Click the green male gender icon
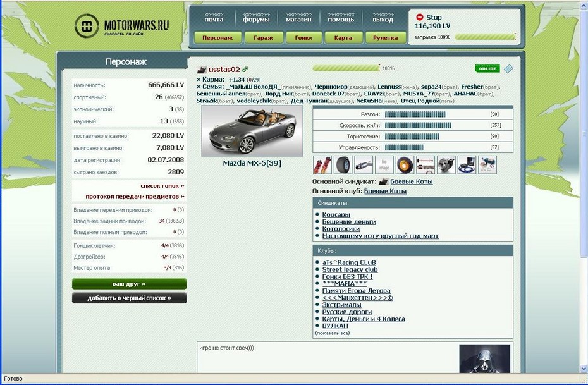 pyautogui.click(x=245, y=70)
